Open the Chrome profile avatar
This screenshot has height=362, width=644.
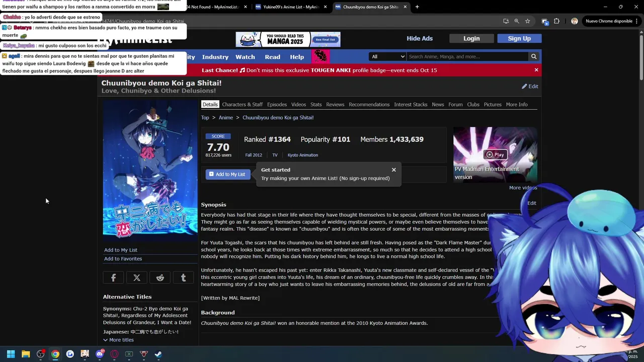tap(574, 21)
